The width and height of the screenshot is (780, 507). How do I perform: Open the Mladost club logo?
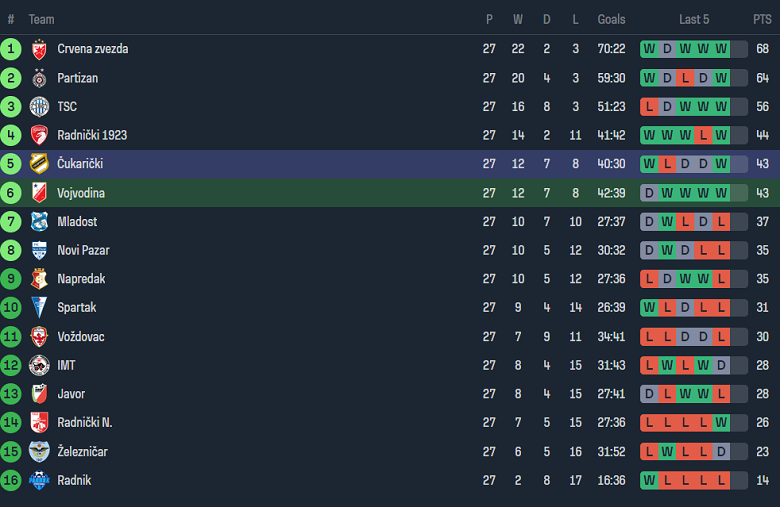coord(39,222)
